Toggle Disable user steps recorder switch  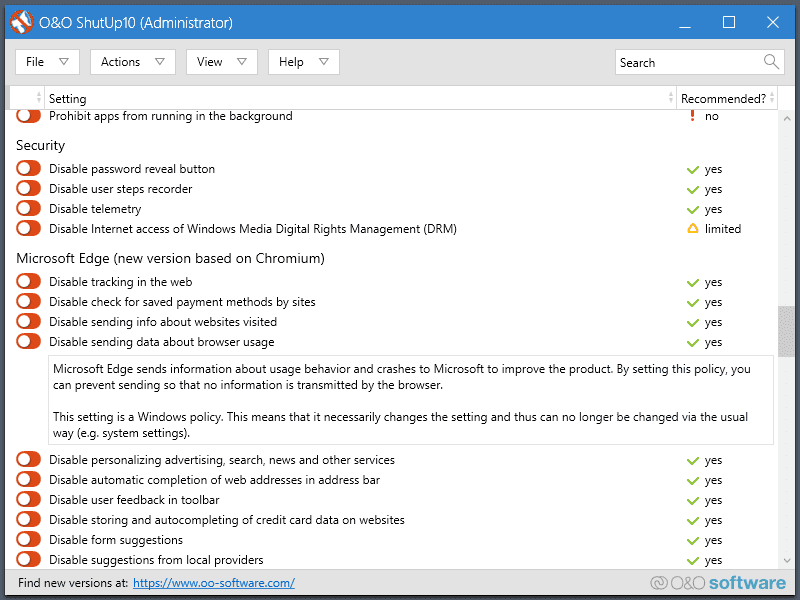[x=28, y=188]
